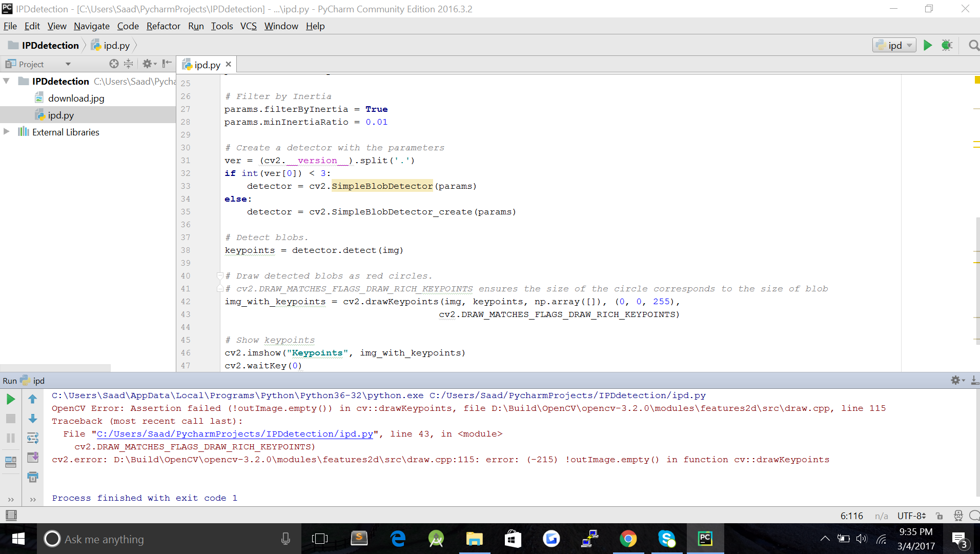
Task: Open the ipd run configuration dropdown
Action: coord(894,45)
